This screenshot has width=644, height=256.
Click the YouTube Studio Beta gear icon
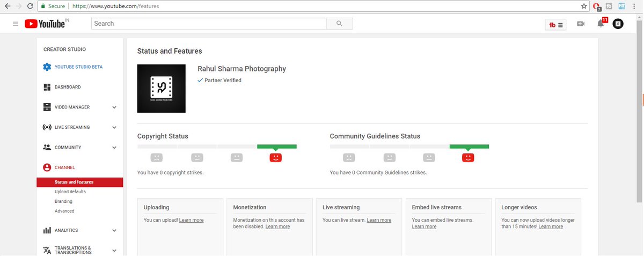pos(47,67)
